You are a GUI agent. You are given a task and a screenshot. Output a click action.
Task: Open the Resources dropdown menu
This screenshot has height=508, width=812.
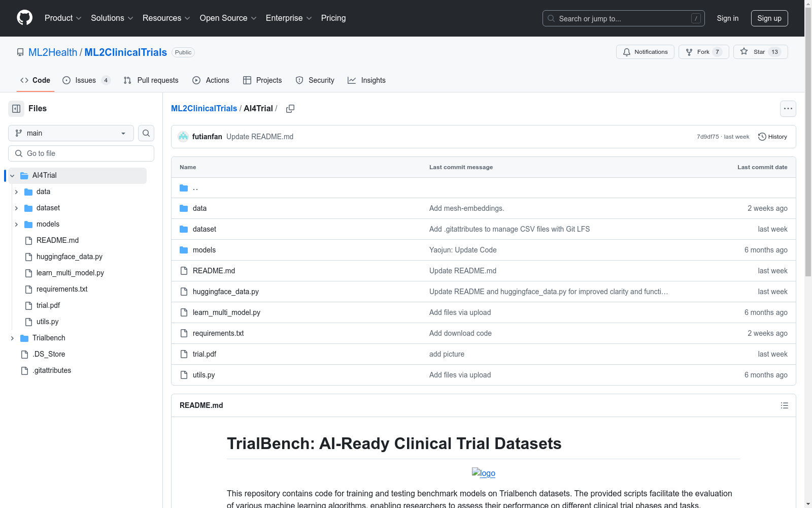coord(166,18)
